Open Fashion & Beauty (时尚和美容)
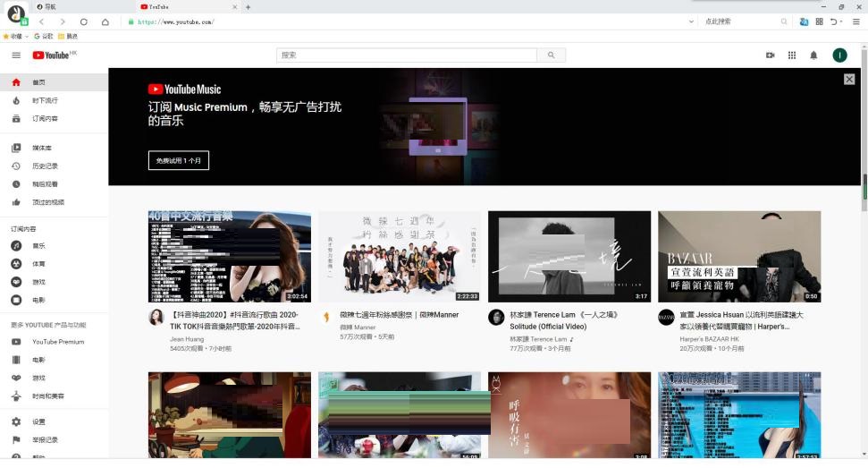This screenshot has height=468, width=868. (x=54, y=396)
